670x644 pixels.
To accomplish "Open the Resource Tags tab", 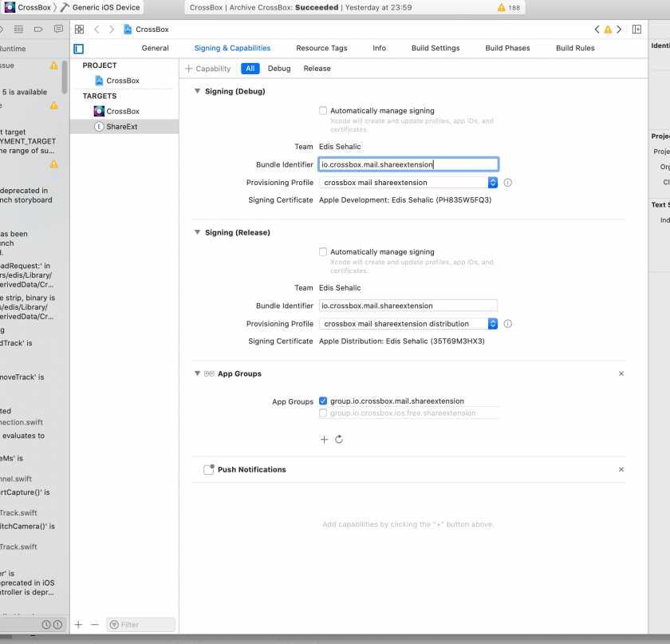I will (321, 48).
